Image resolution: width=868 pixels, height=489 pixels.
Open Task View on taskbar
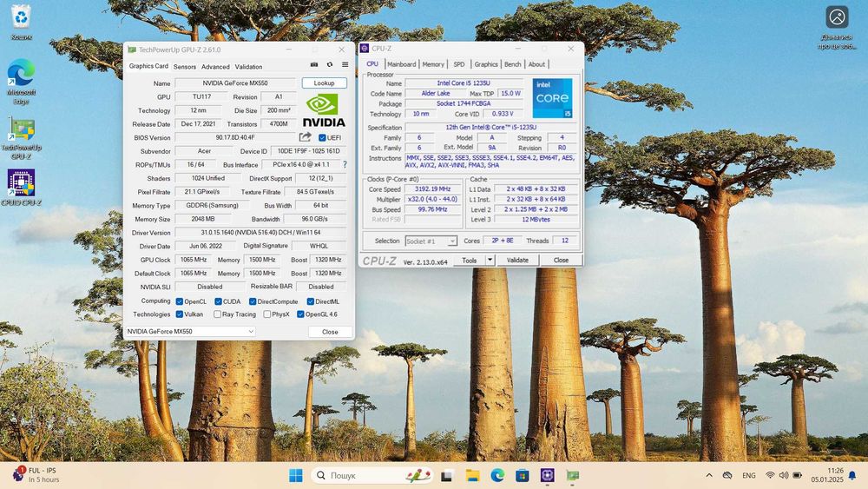(447, 475)
